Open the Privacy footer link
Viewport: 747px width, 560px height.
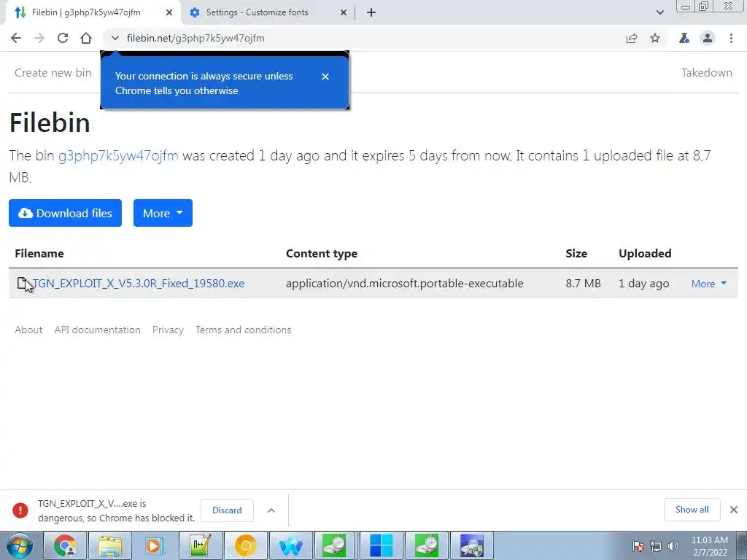tap(168, 330)
